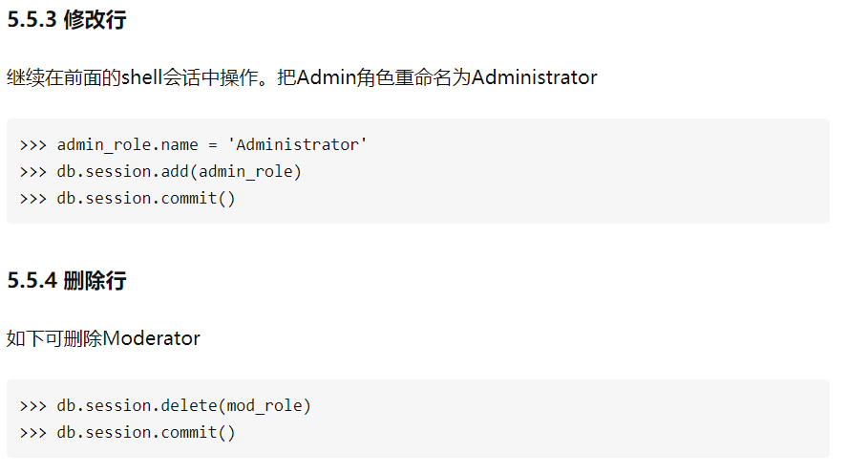Click the "db.session.add(admin_role)" code line
This screenshot has width=868, height=475.
tap(179, 172)
